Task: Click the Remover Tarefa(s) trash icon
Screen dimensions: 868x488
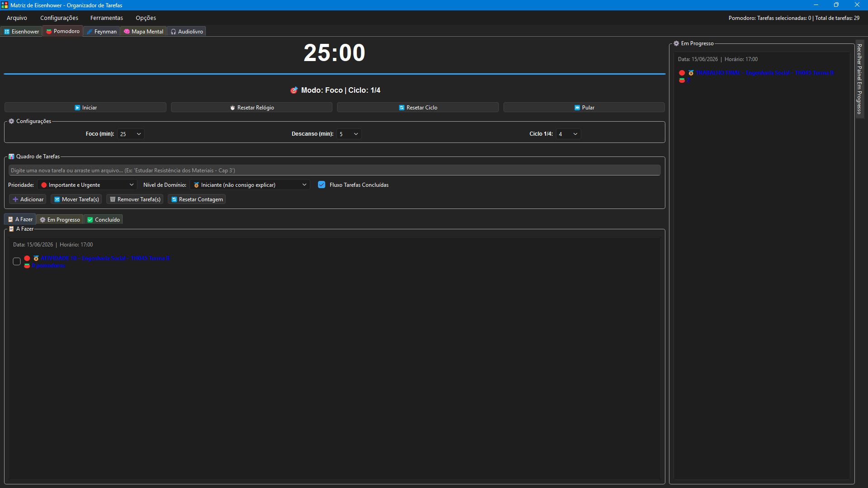Action: (x=113, y=199)
